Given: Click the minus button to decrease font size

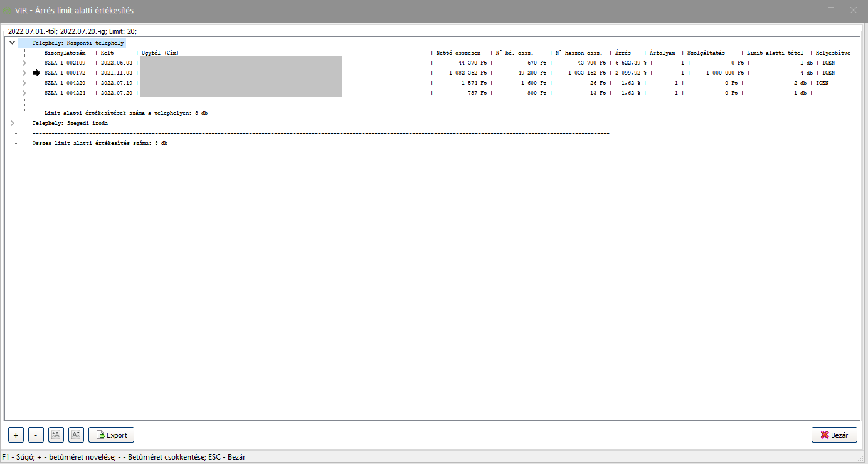Looking at the screenshot, I should (36, 435).
